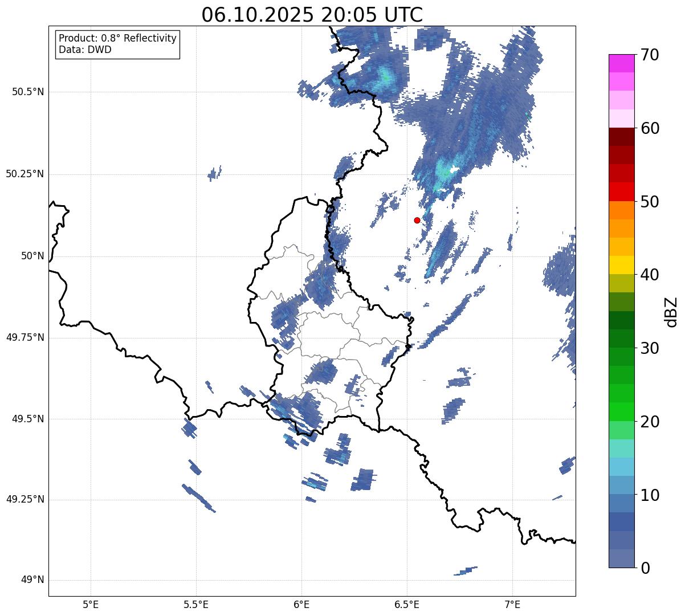This screenshot has width=685, height=616.
Task: Click the 5°E longitude label
Action: (91, 604)
